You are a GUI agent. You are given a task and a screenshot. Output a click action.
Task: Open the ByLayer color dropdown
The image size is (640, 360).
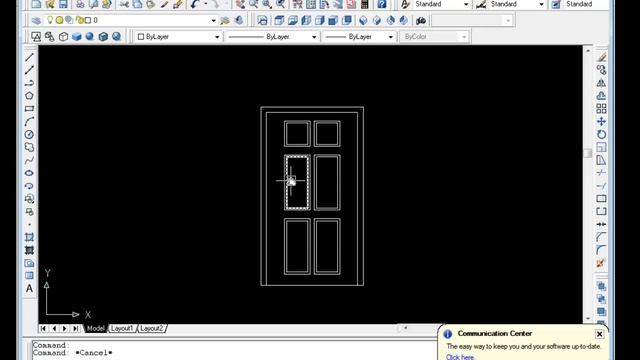(x=217, y=37)
